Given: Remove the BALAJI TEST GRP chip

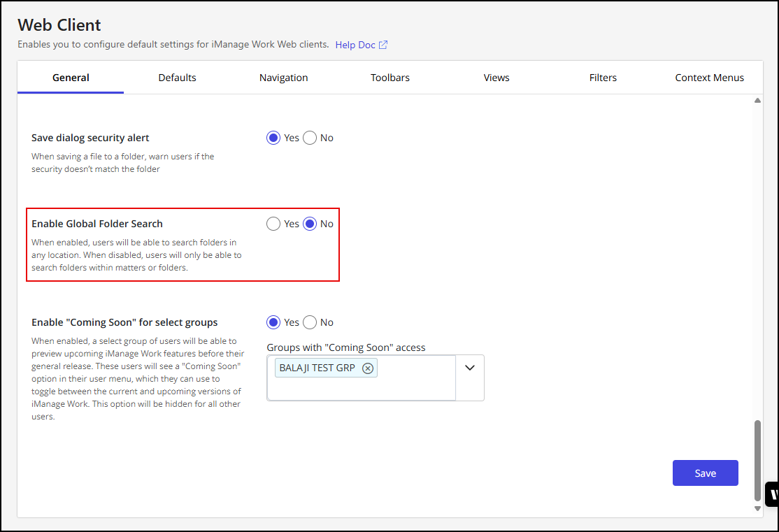Looking at the screenshot, I should point(368,368).
